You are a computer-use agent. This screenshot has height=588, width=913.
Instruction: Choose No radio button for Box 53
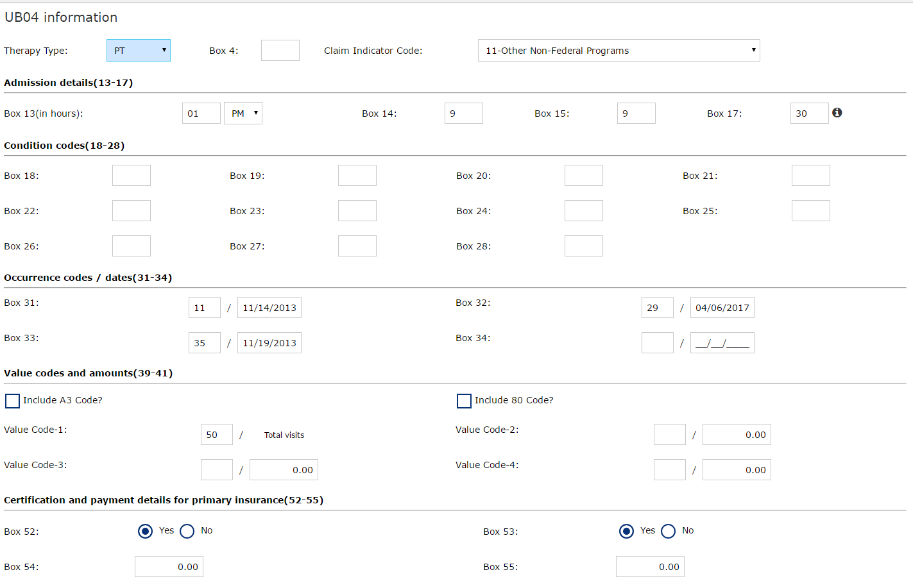coord(668,531)
